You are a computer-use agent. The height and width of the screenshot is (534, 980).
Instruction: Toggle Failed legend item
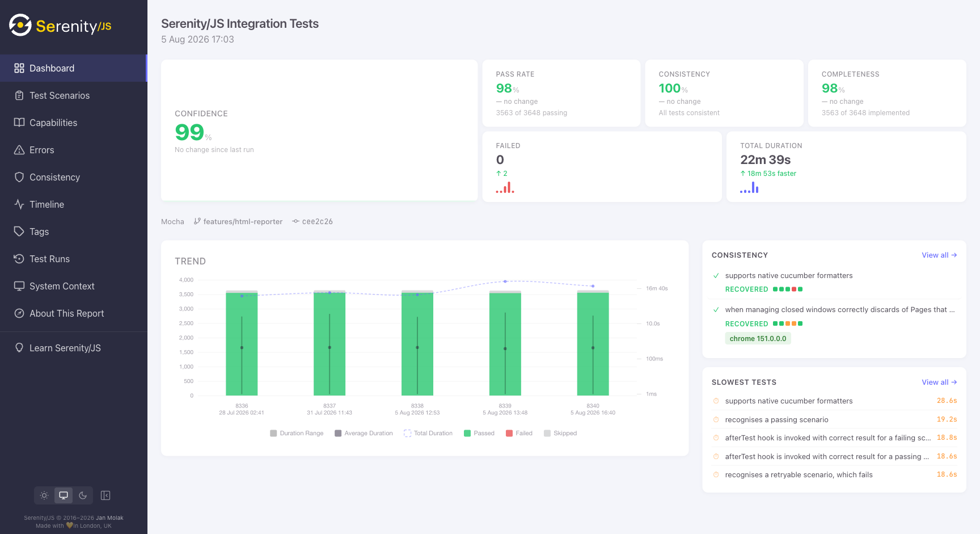coord(519,433)
